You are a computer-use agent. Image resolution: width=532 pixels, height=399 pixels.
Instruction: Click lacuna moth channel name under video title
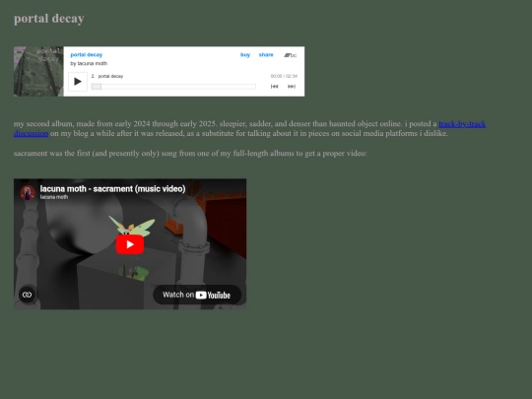pyautogui.click(x=54, y=197)
